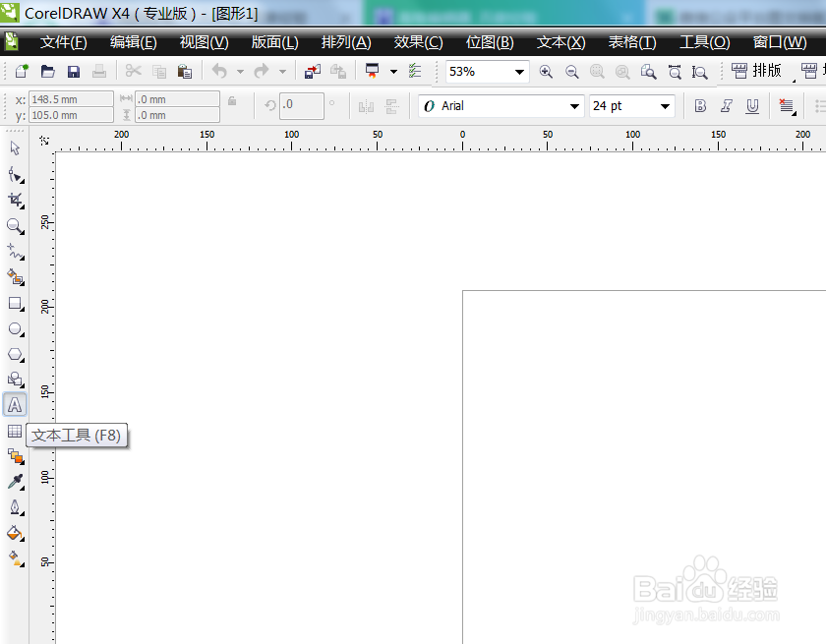
Task: Click the x position field 148.5 mm
Action: tap(71, 99)
